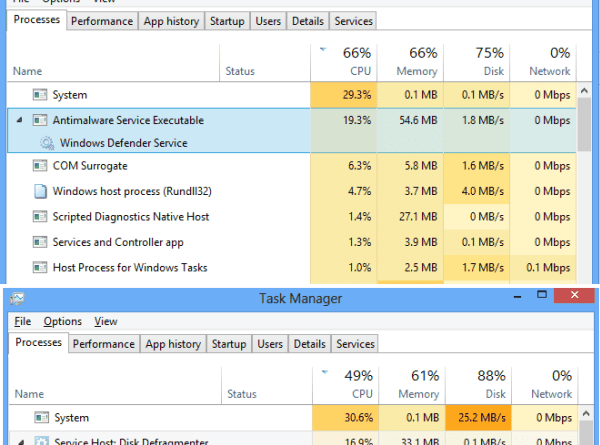Screen dimensions: 600x445
Task: Open Details tab in lower Task Manager
Action: point(310,344)
